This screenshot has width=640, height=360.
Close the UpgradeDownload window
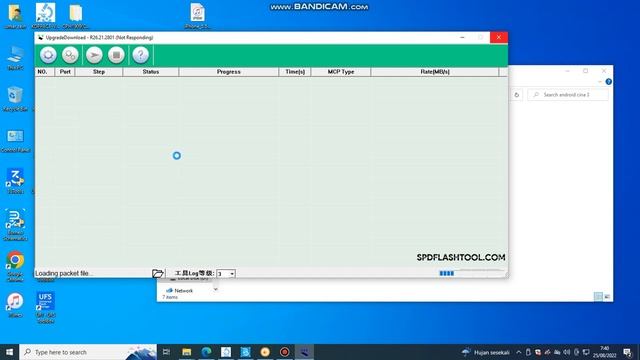click(x=498, y=38)
